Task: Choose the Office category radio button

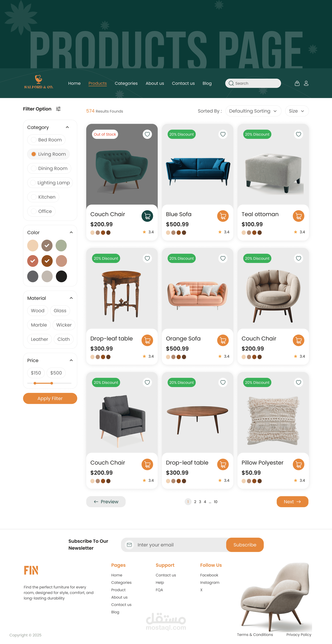Action: click(x=33, y=211)
